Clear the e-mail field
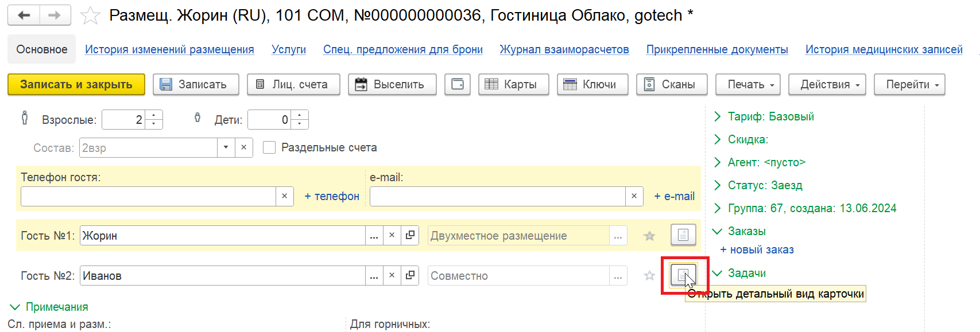Screen dimensions: 980x332 634,196
